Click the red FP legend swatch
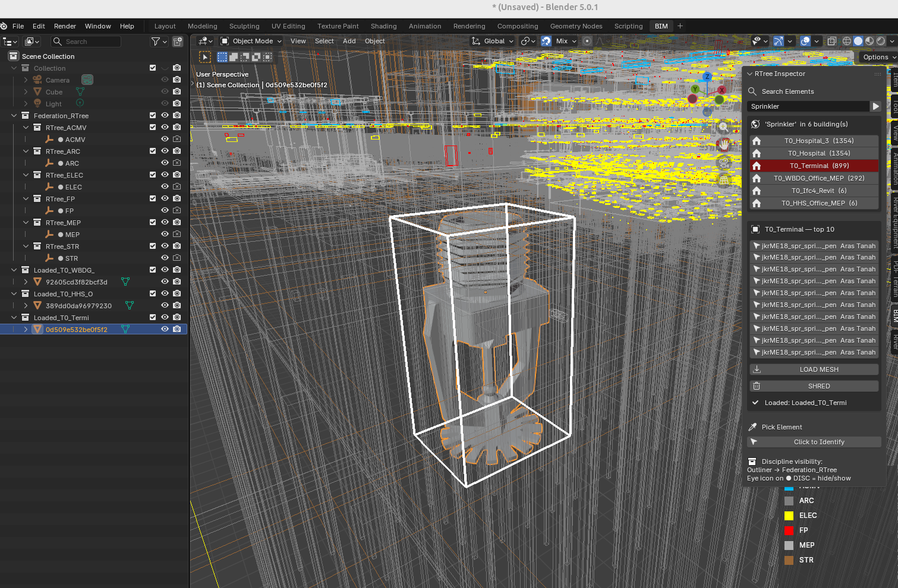This screenshot has width=898, height=588. click(789, 530)
